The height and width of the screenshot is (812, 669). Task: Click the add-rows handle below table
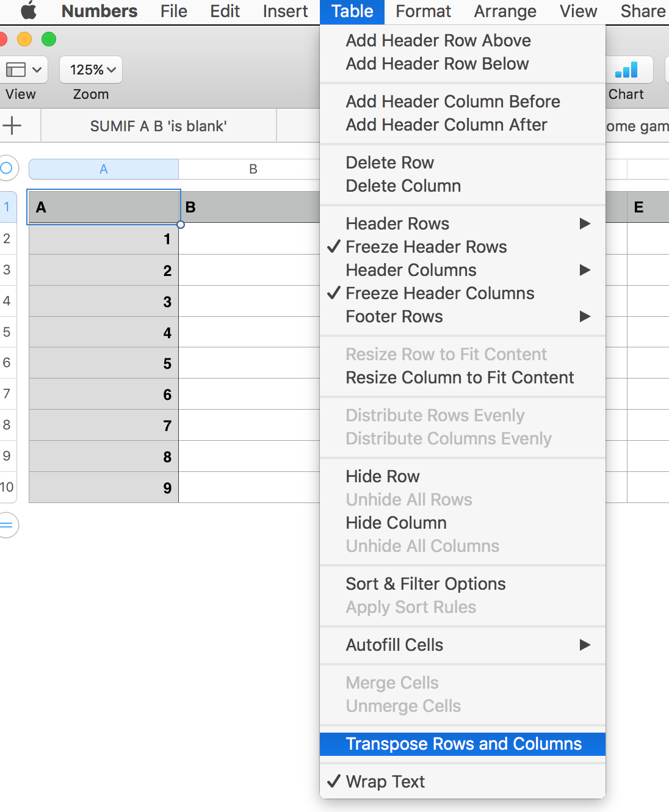point(7,525)
